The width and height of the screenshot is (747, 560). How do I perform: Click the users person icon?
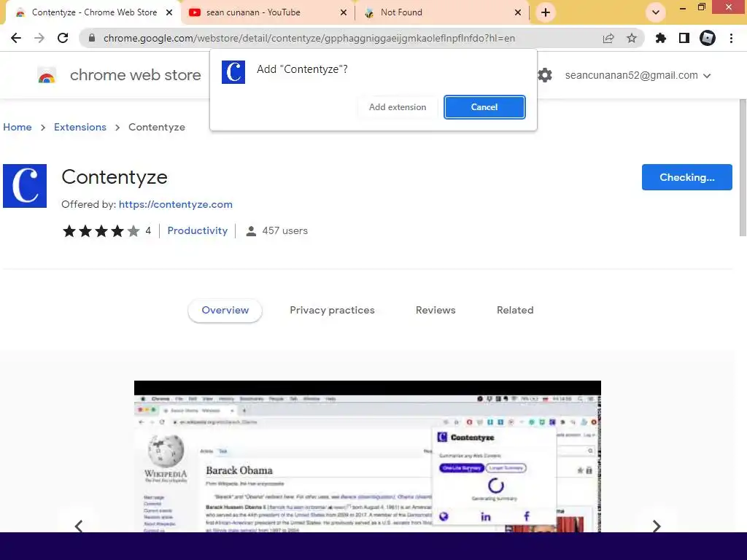click(x=251, y=231)
